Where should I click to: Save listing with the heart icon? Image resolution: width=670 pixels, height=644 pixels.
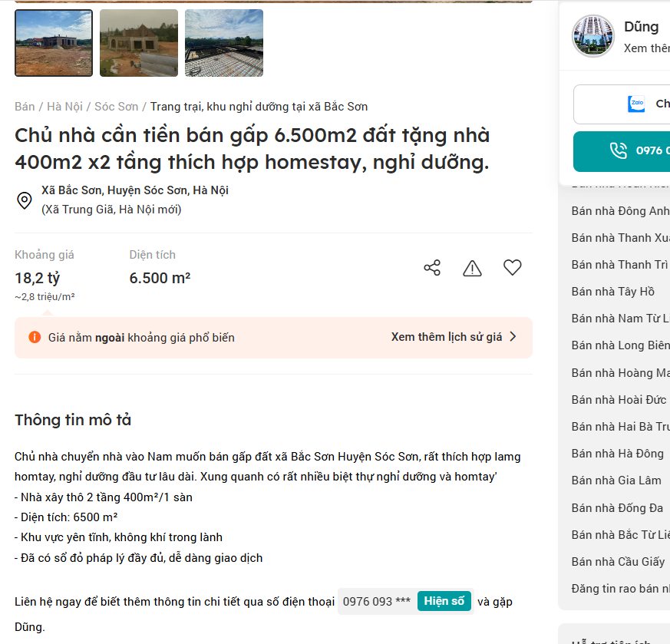[513, 268]
